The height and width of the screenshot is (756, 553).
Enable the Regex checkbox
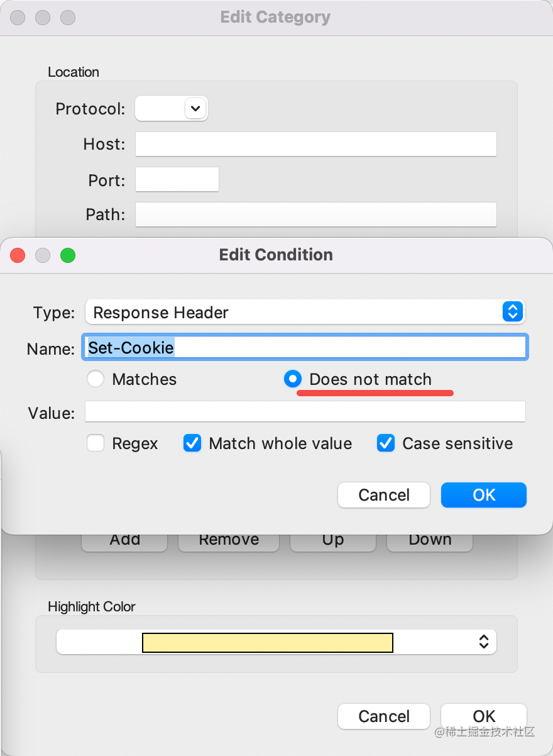[x=96, y=443]
